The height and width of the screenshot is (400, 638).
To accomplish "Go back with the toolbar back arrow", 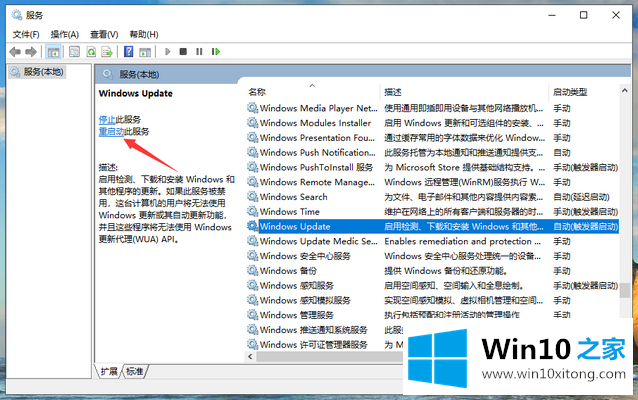I will (x=15, y=52).
